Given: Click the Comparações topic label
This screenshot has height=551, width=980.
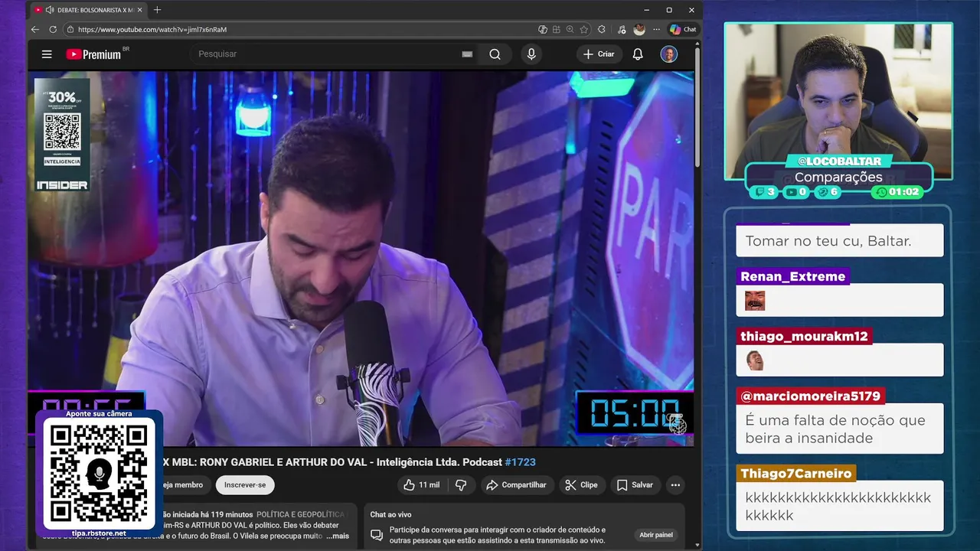Looking at the screenshot, I should coord(838,177).
